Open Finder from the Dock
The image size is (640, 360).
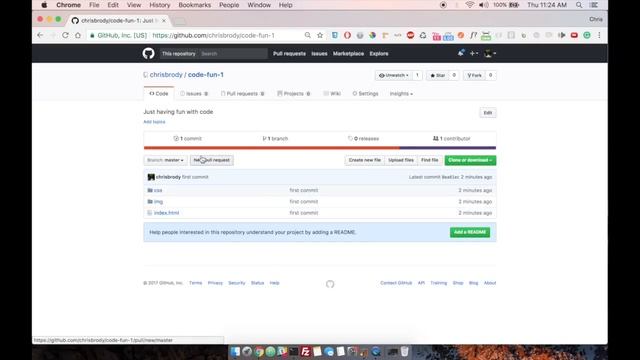[235, 351]
